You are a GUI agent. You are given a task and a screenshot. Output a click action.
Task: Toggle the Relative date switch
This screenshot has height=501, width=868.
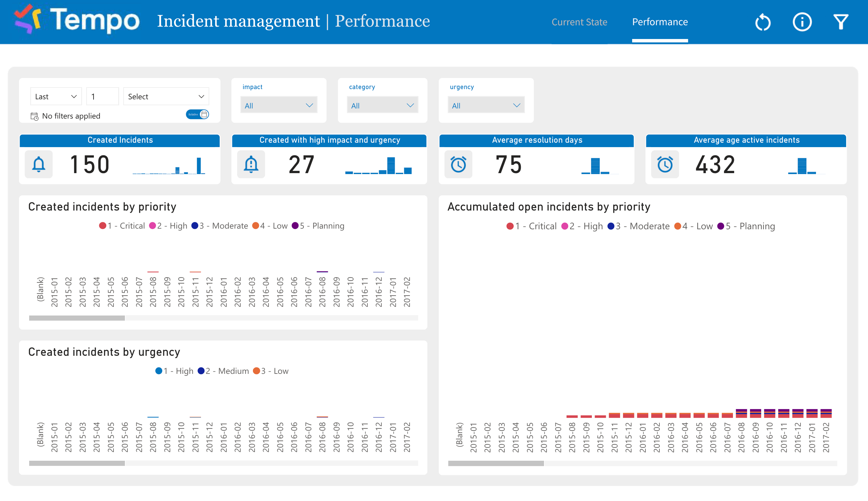click(197, 114)
